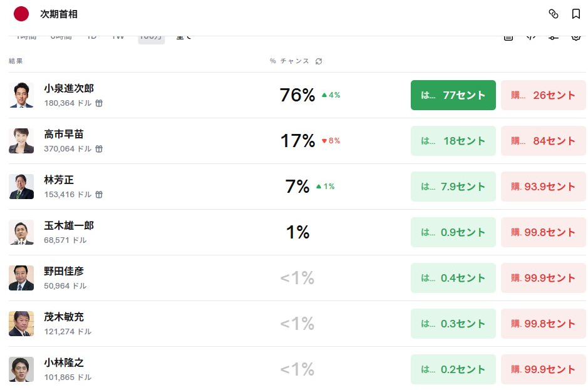Click the Japan flag icon

(x=21, y=14)
